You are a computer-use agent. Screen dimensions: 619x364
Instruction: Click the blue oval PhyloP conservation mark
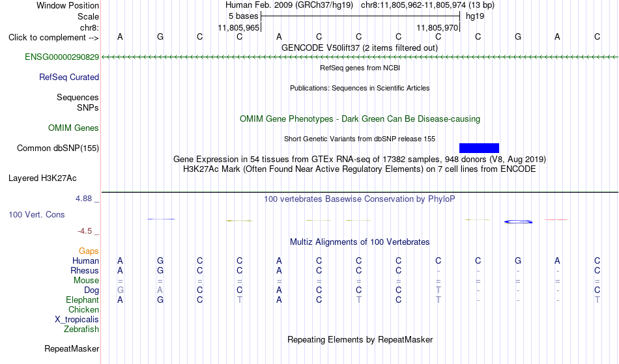[519, 222]
